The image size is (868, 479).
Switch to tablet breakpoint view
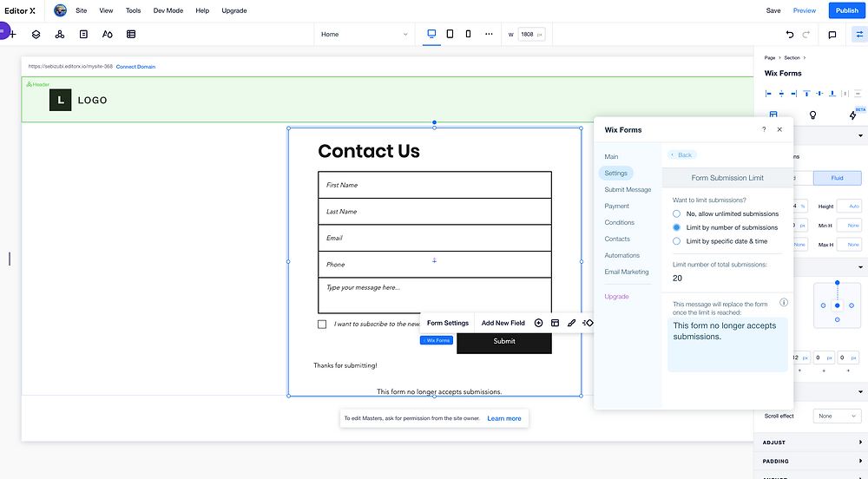(450, 34)
